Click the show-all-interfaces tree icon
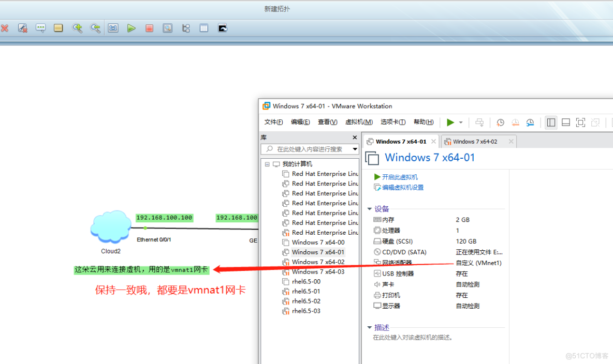The width and height of the screenshot is (613, 364). click(x=186, y=28)
